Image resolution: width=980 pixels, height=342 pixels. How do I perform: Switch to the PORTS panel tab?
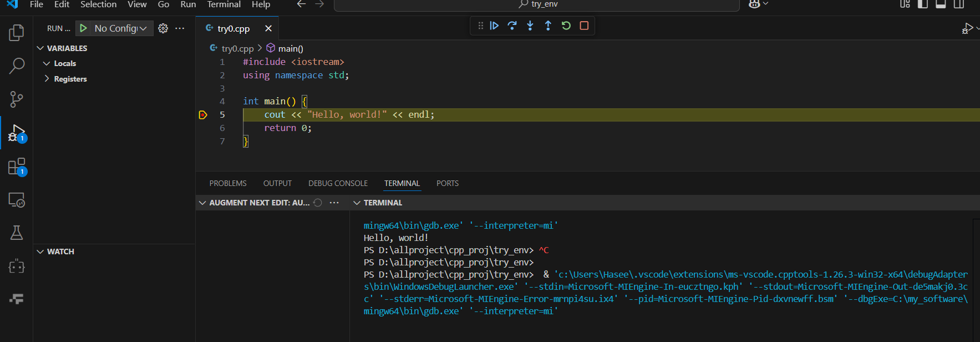click(x=448, y=183)
